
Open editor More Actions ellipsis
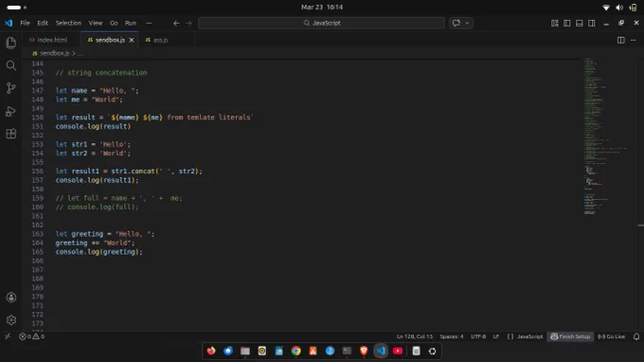[633, 40]
